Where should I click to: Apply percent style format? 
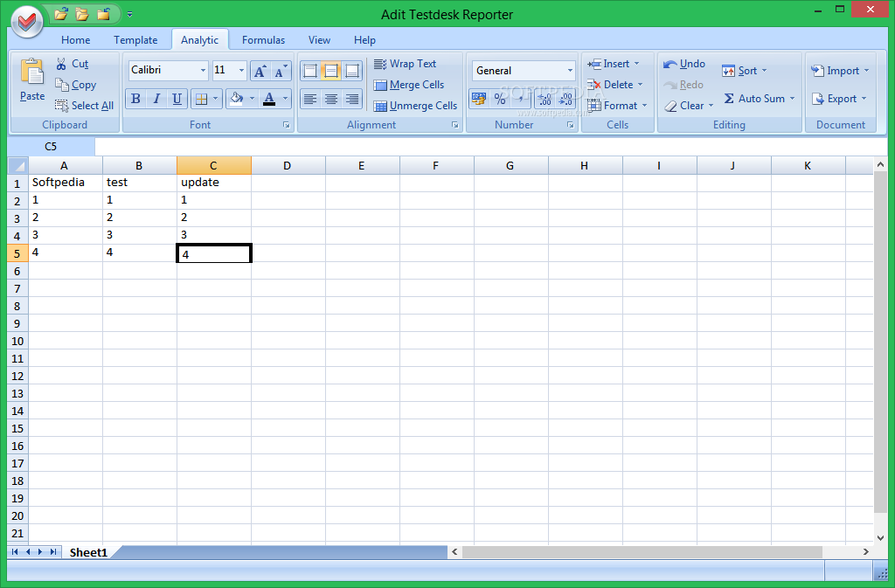click(500, 99)
